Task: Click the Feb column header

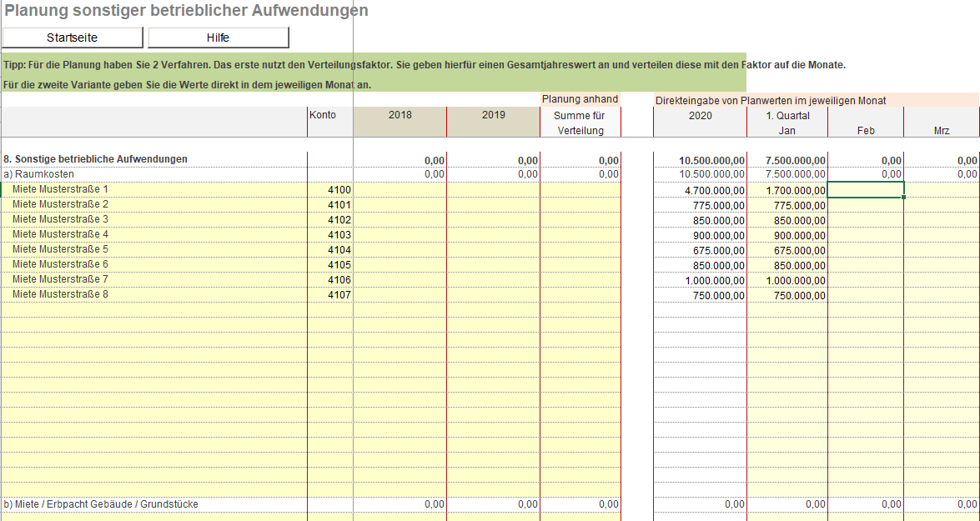Action: [x=867, y=131]
